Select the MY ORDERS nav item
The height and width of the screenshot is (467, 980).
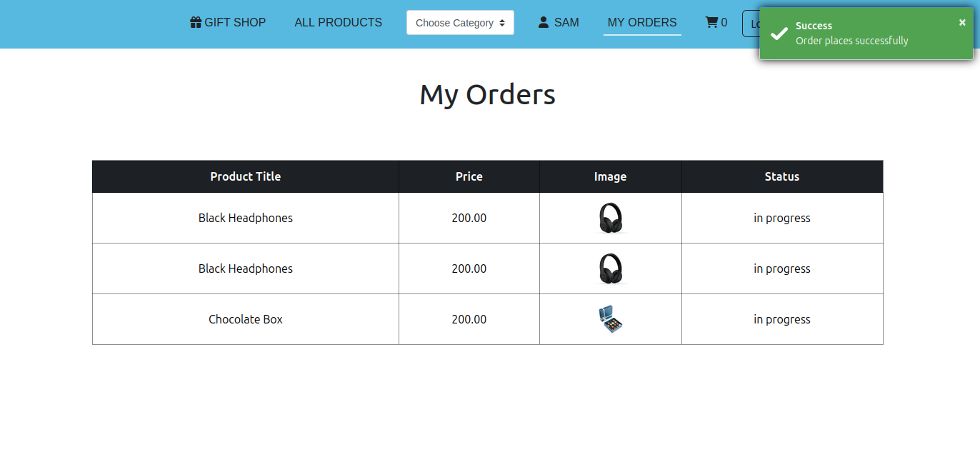click(641, 23)
